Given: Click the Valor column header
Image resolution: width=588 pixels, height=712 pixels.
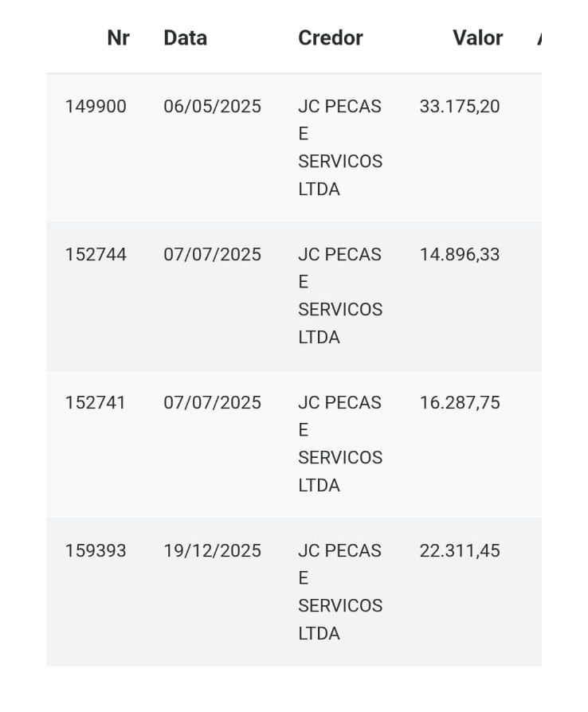Looking at the screenshot, I should coord(477,37).
